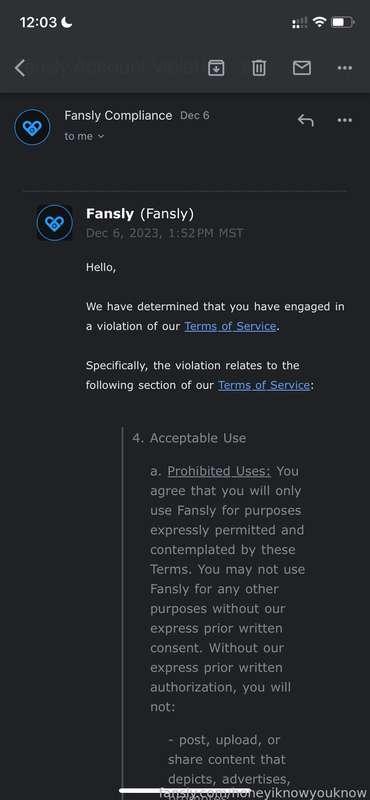The image size is (370, 800).
Task: Open the top toolbar more options dots
Action: click(x=345, y=67)
